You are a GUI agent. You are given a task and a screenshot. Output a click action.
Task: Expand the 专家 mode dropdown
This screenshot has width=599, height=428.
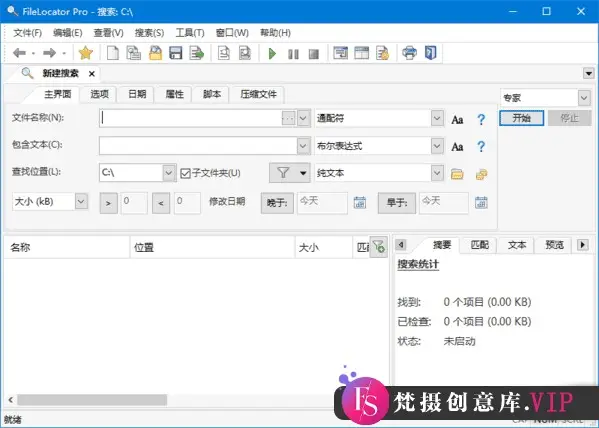pos(584,98)
